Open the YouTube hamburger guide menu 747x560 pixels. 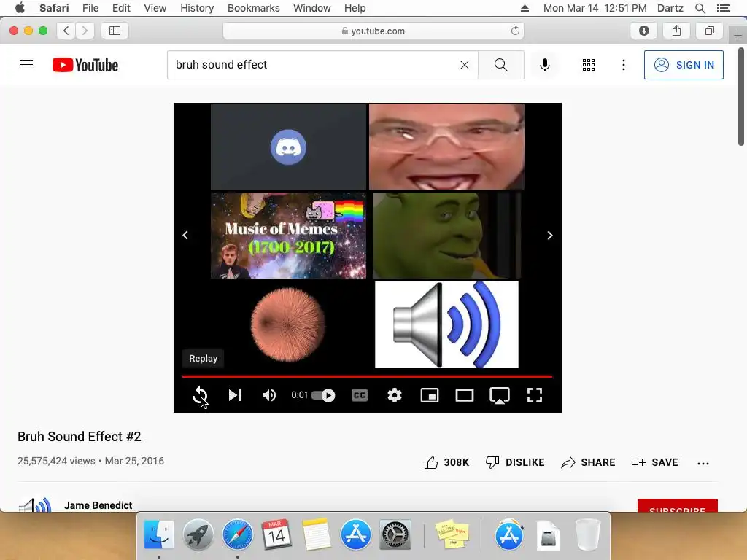26,65
